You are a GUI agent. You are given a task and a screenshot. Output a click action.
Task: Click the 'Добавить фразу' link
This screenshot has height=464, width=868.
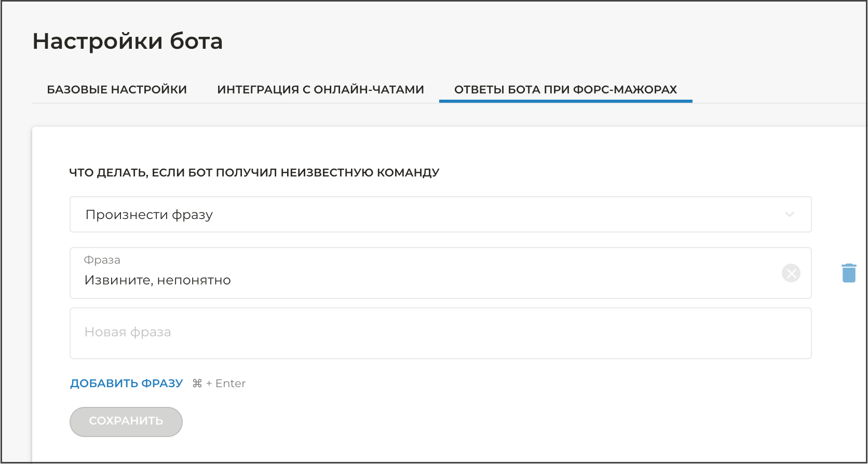[x=127, y=384]
